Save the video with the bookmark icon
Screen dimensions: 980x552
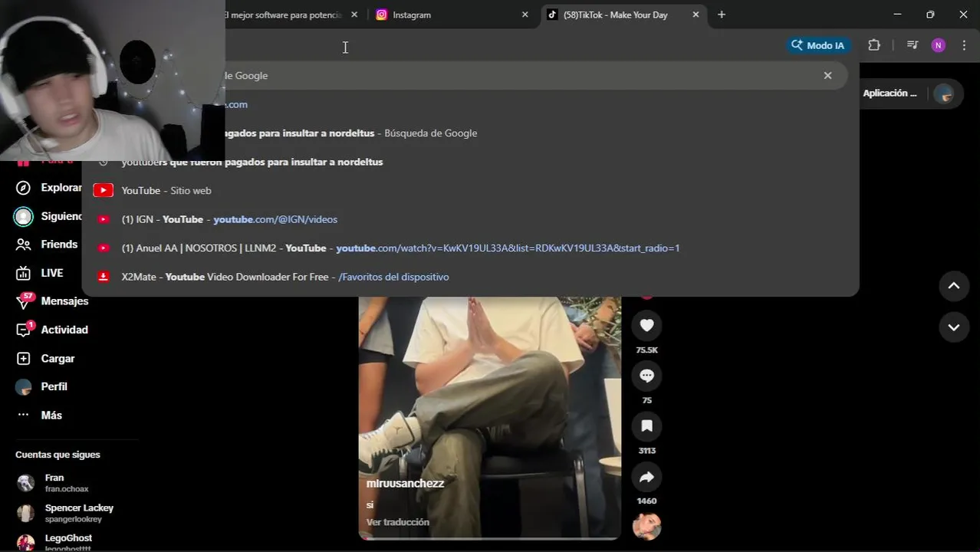click(646, 426)
